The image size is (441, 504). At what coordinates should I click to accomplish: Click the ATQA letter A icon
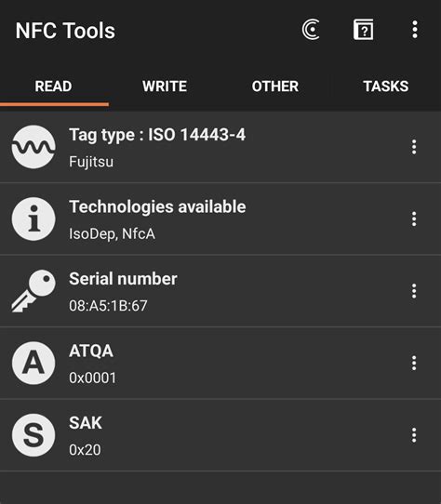pos(33,363)
